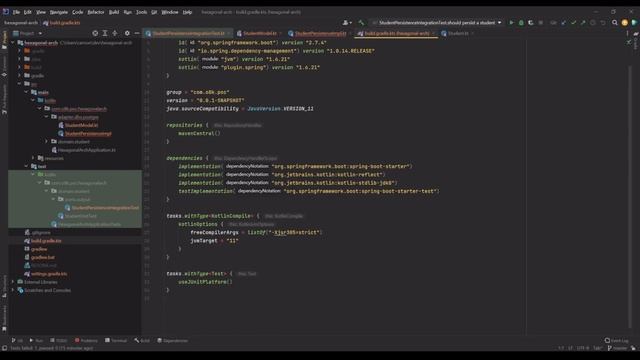Image resolution: width=640 pixels, height=360 pixels.
Task: Select HexagonalArchApplication.kt in tree
Action: point(86,150)
